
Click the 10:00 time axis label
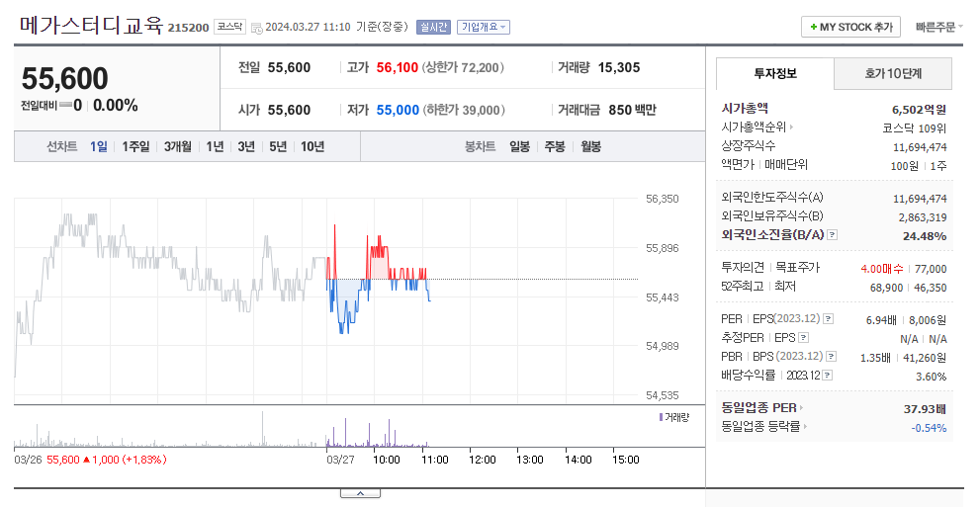[387, 460]
